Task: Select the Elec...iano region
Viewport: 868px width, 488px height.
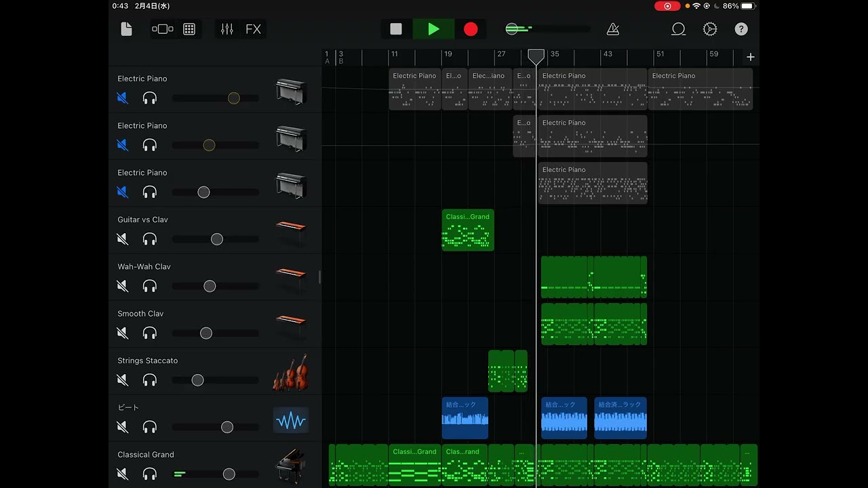Action: coord(490,89)
